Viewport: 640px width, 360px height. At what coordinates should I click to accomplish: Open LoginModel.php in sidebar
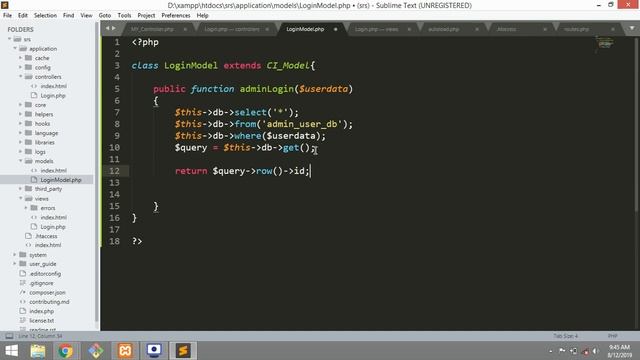click(x=61, y=180)
